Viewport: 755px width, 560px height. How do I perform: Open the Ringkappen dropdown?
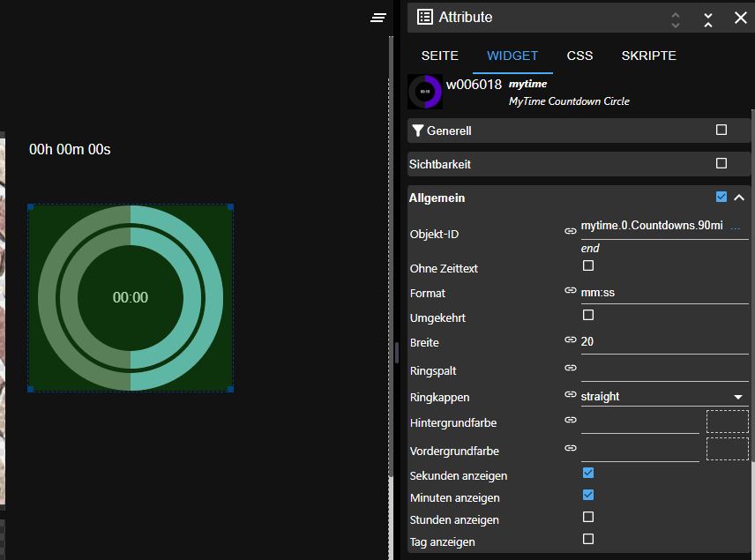(x=663, y=397)
